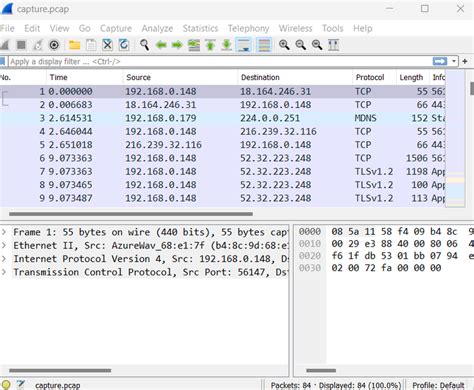Viewport: 474px width, 390px height.
Task: Expand the Frame 1 detail row
Action: click(x=4, y=232)
